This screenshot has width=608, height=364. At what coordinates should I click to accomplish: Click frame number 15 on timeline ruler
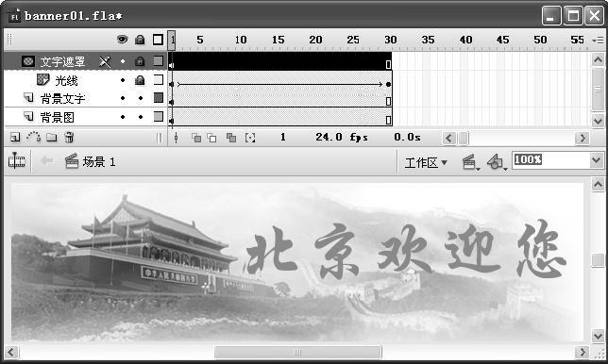click(278, 40)
